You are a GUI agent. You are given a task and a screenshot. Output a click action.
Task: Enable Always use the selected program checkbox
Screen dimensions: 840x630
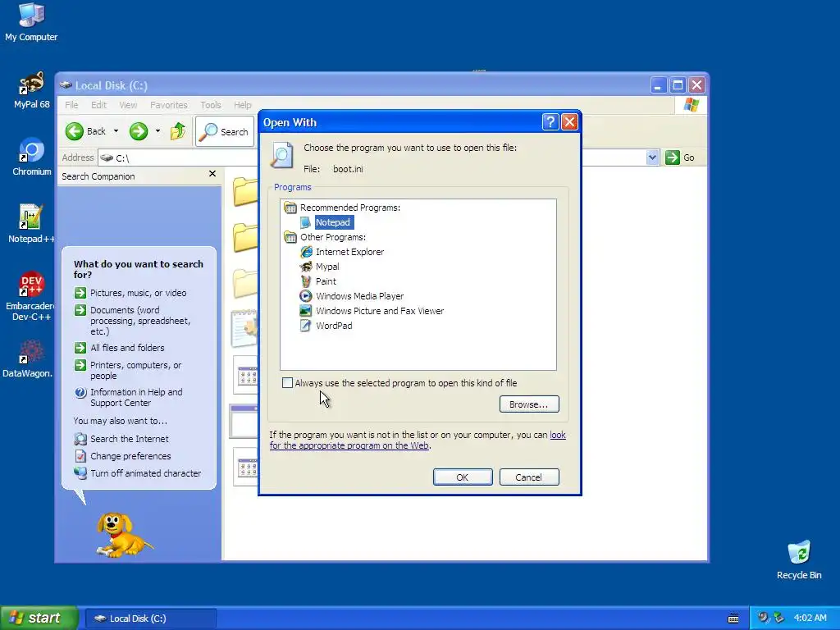click(x=288, y=383)
